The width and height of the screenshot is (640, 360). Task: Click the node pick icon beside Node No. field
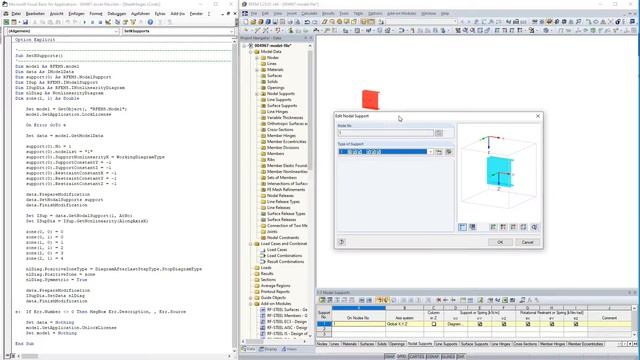click(439, 133)
